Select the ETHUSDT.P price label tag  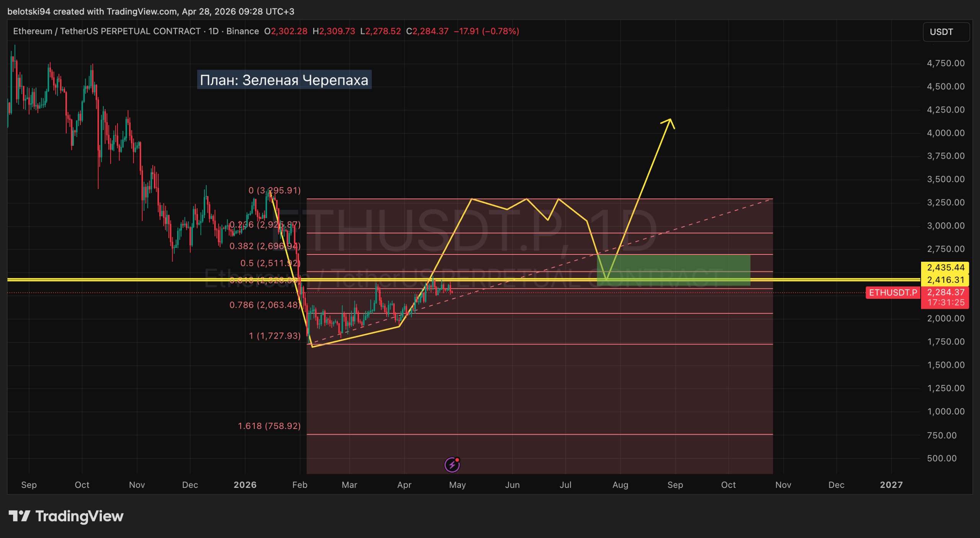tap(893, 293)
